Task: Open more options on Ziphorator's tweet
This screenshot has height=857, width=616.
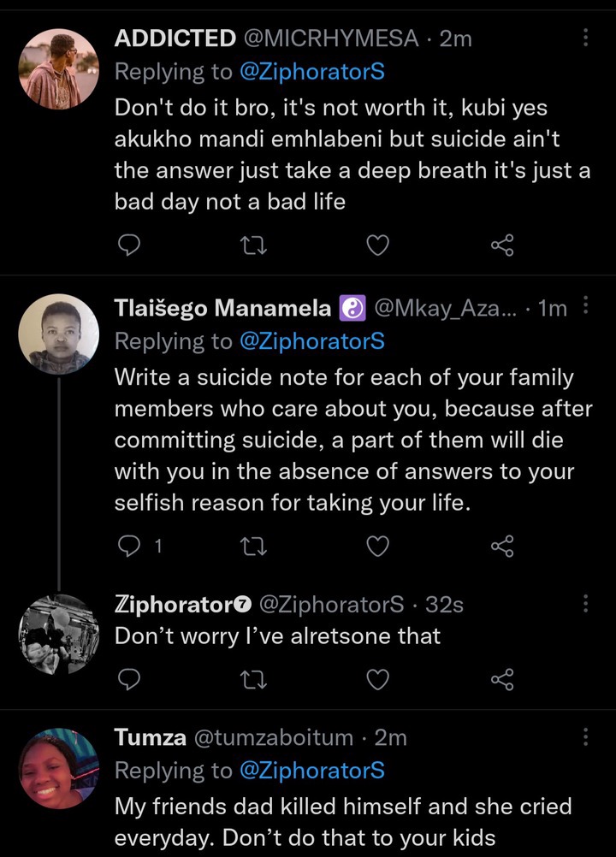Action: pyautogui.click(x=585, y=603)
